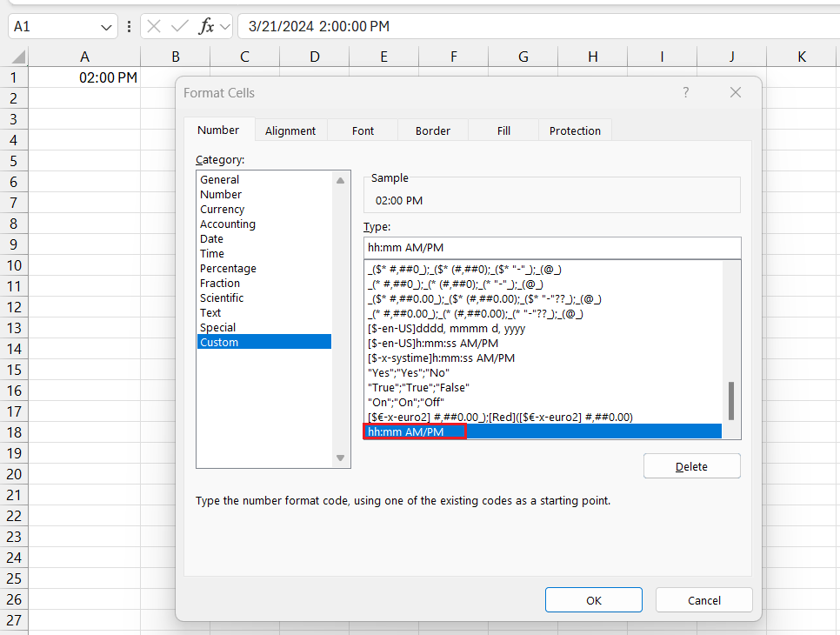Select the euro2 red negative format
Viewport: 840px width, 635px height.
coord(543,417)
